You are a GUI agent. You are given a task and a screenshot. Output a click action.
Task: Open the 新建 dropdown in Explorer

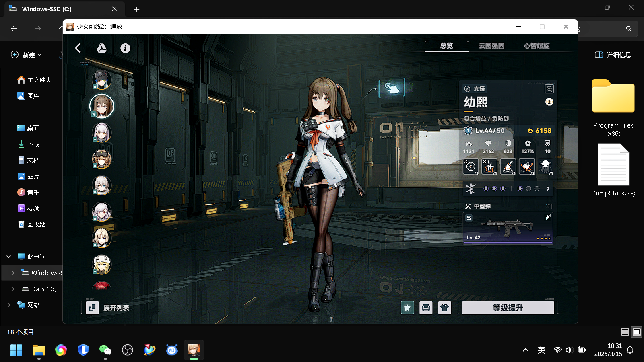click(x=26, y=55)
